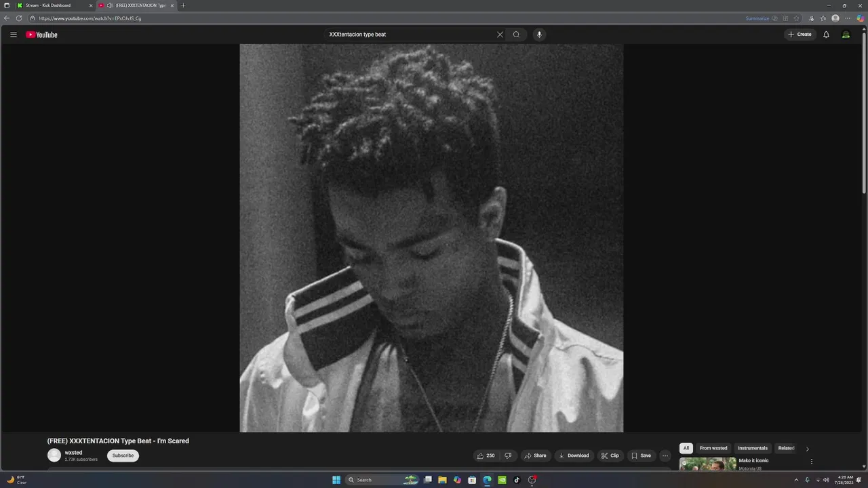The width and height of the screenshot is (868, 488).
Task: Share the video
Action: click(x=536, y=455)
